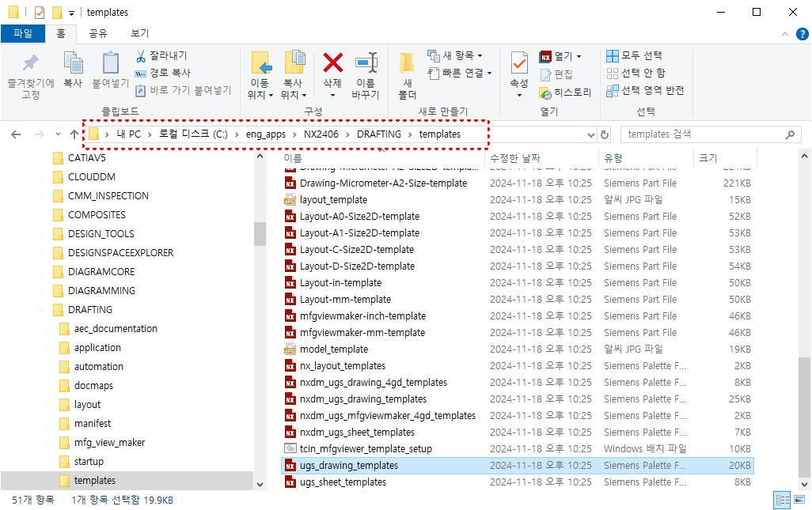This screenshot has width=812, height=510.
Task: Select all with 모두 선택
Action: [x=634, y=55]
